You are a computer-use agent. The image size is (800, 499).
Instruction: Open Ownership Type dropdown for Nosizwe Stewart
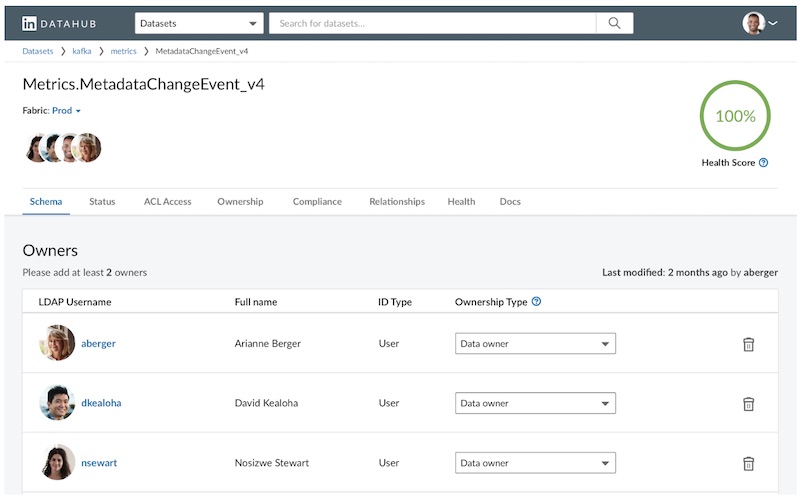tap(535, 464)
